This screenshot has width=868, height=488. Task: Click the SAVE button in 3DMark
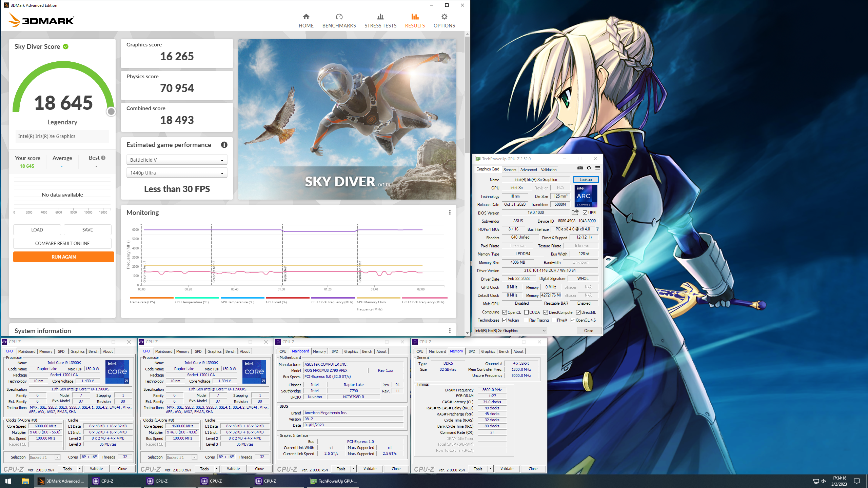click(87, 229)
